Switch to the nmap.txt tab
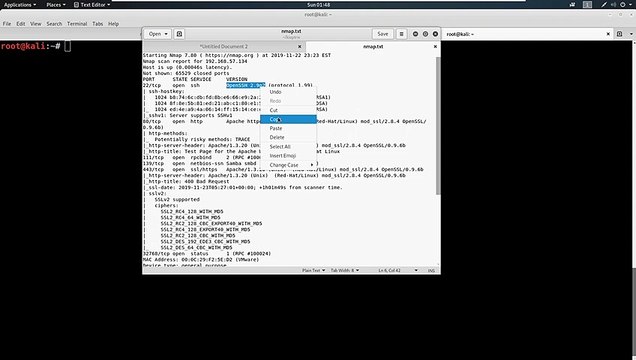 coord(373,47)
